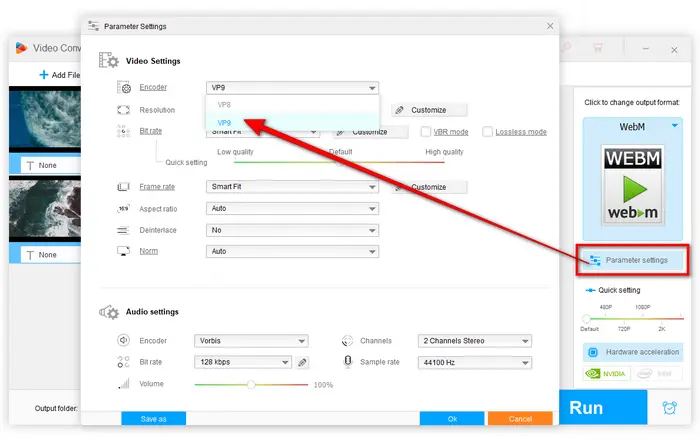
Task: Click the pencil icon next to audio bit rate
Action: (x=302, y=362)
